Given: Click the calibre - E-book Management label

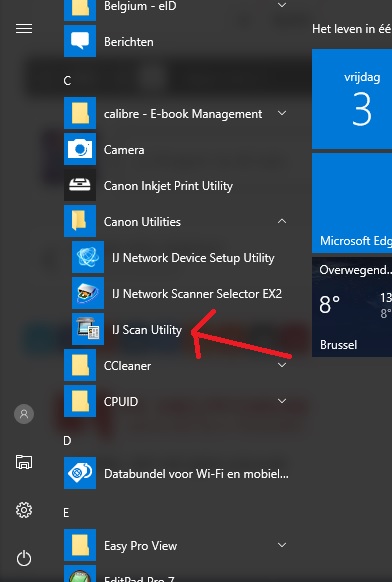Looking at the screenshot, I should (x=183, y=114).
